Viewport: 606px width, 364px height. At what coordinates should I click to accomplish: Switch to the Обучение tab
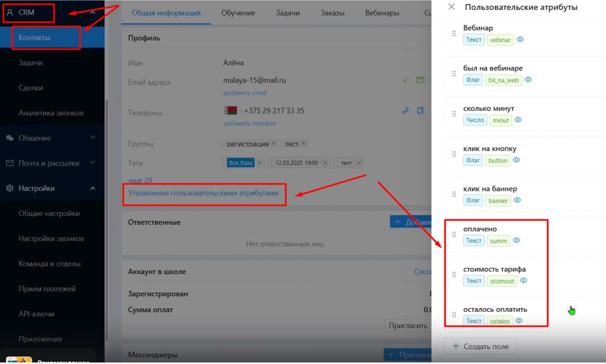[238, 13]
